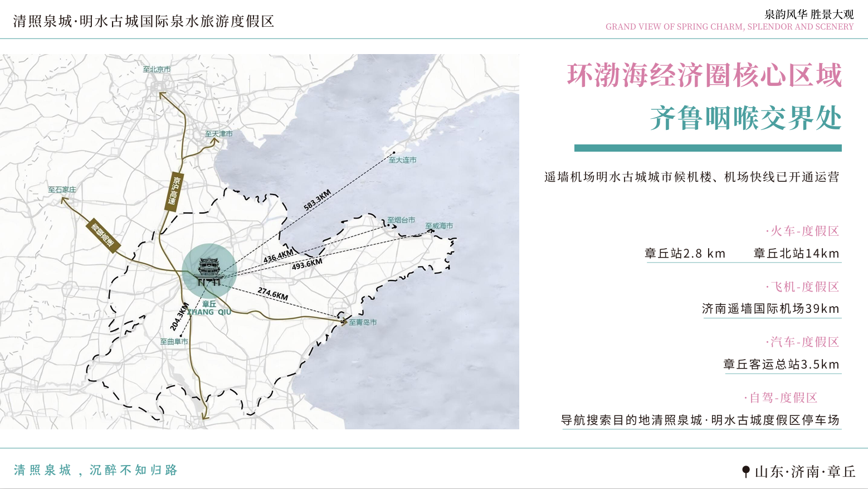Click 章丘客运总站3.5km entry
The width and height of the screenshot is (868, 489).
tap(781, 365)
